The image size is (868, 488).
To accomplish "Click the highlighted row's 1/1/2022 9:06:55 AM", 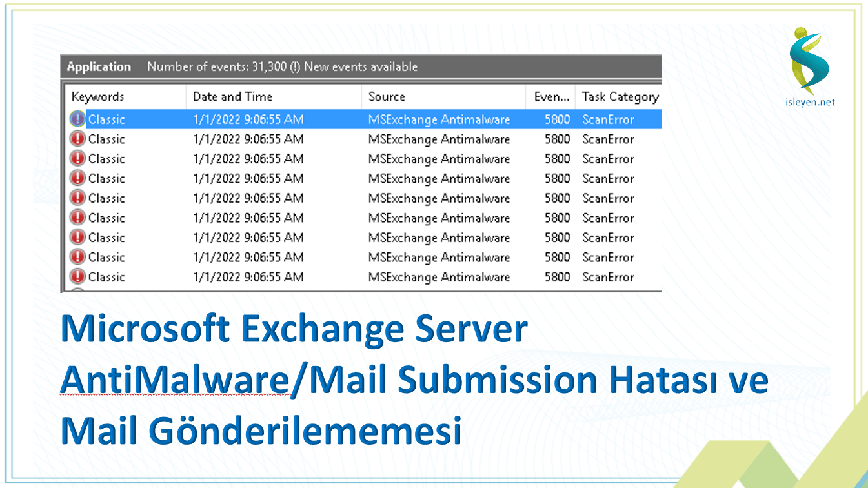I will click(x=248, y=119).
